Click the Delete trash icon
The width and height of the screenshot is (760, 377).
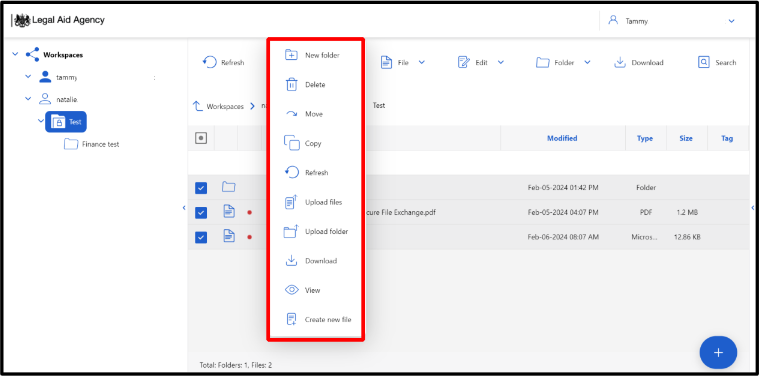(x=291, y=84)
